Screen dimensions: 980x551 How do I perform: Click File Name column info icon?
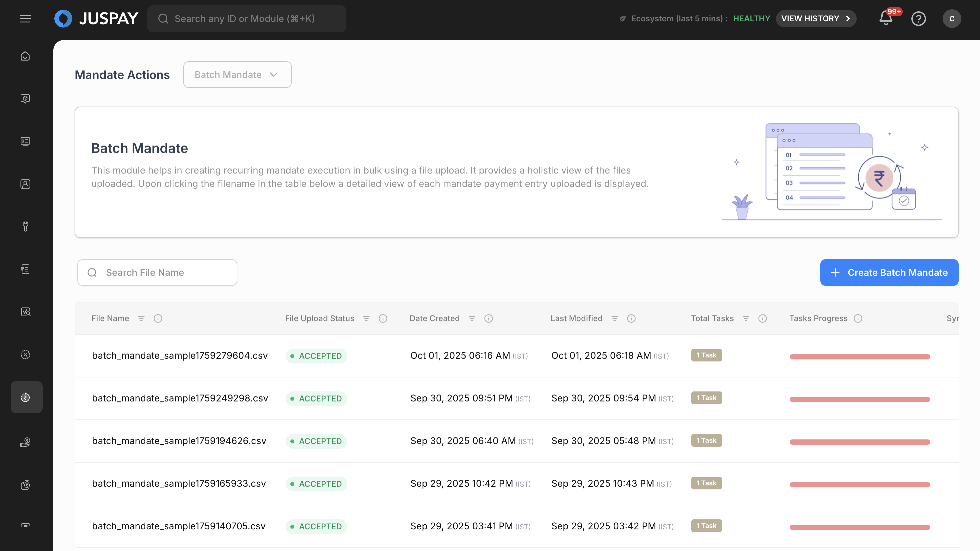coord(158,318)
